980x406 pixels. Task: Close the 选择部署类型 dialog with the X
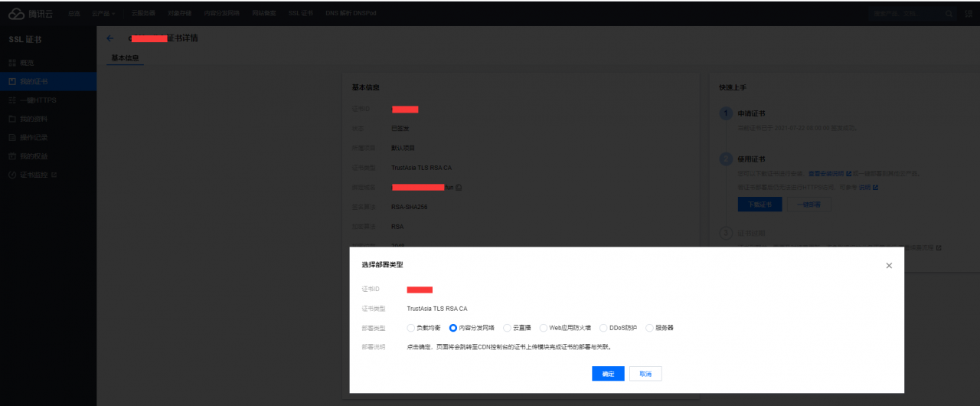pyautogui.click(x=889, y=265)
